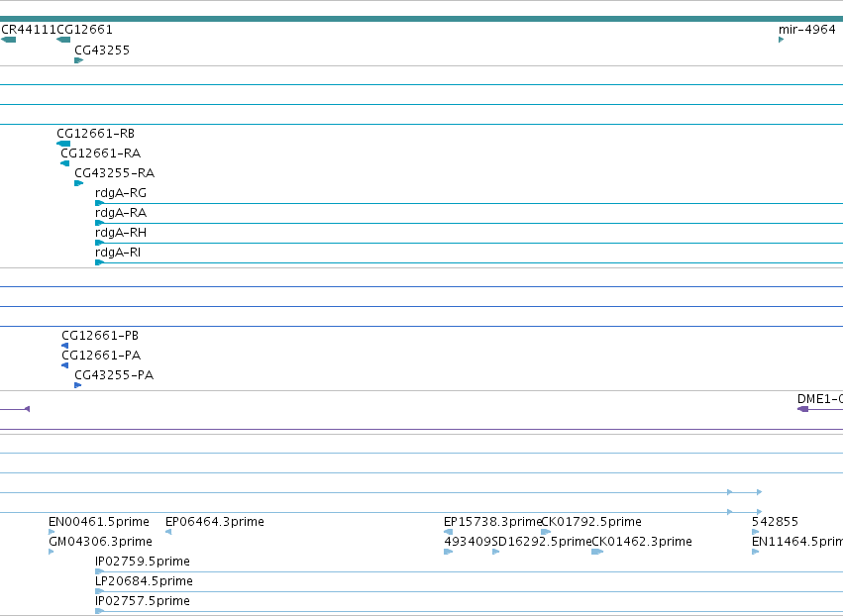The height and width of the screenshot is (616, 843).
Task: Select the CG12661-PB protein glyph
Action: [x=65, y=346]
